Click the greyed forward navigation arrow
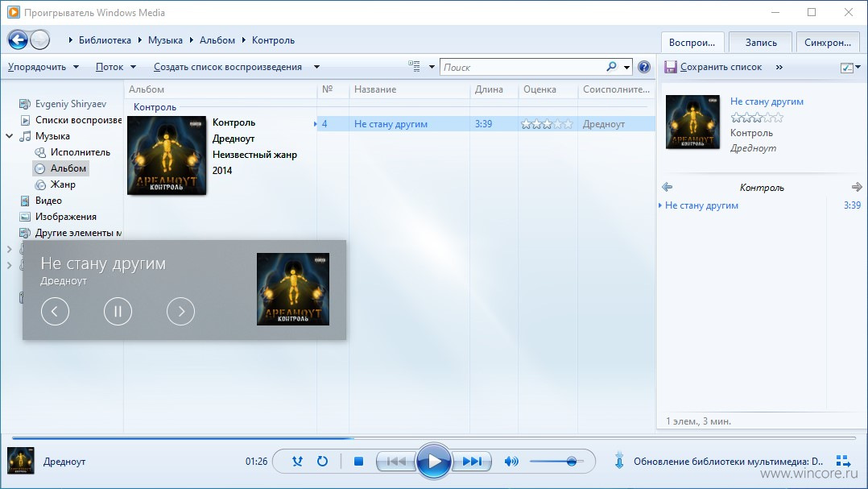 pos(40,39)
